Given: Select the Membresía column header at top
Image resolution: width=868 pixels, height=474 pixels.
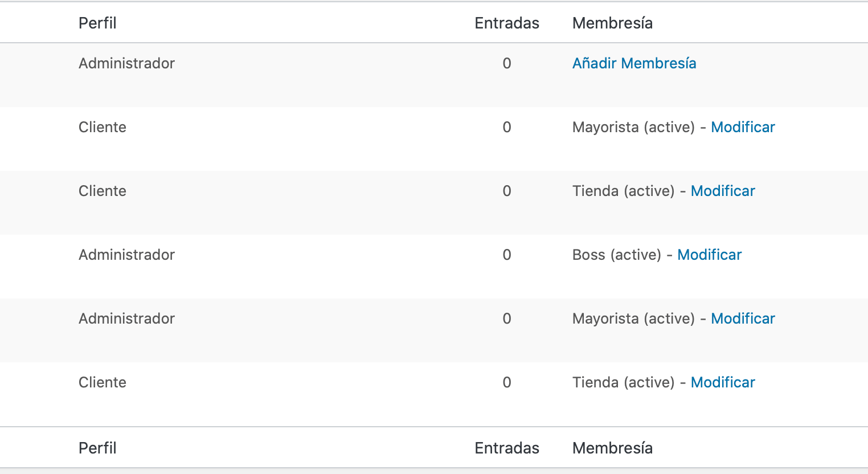Looking at the screenshot, I should (x=612, y=23).
